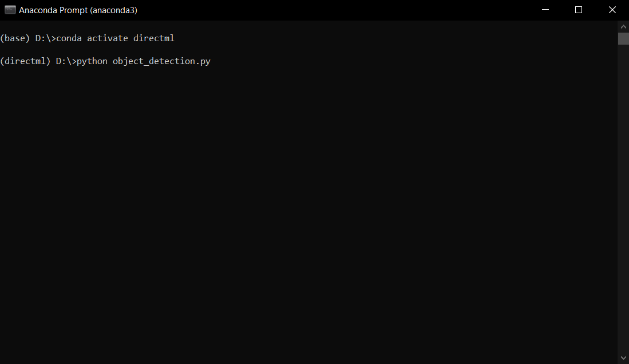Click the vertical scrollbar thumb

tap(623, 38)
